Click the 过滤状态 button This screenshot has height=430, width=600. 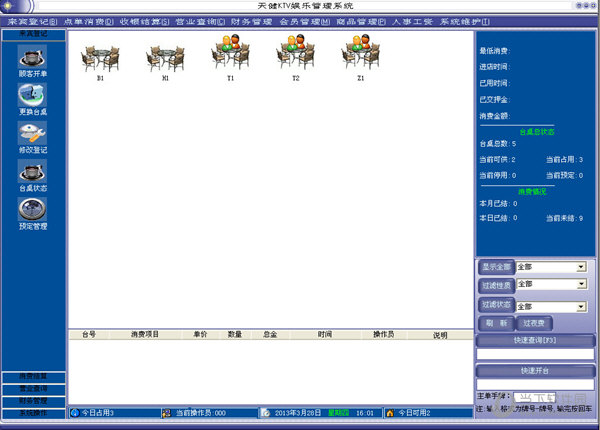(496, 305)
